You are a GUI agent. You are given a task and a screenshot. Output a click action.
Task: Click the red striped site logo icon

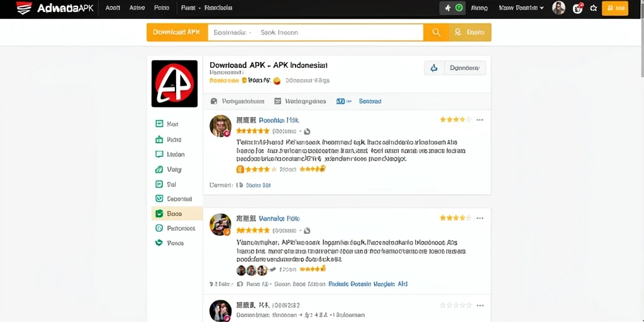[24, 8]
